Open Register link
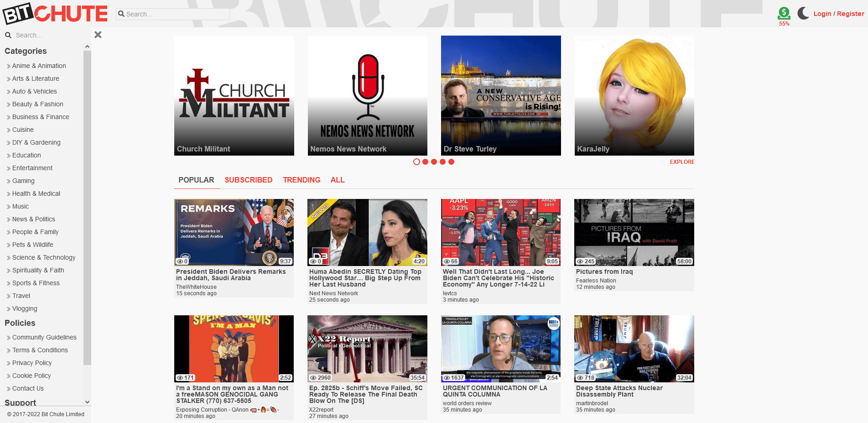This screenshot has width=868, height=423. (x=851, y=14)
